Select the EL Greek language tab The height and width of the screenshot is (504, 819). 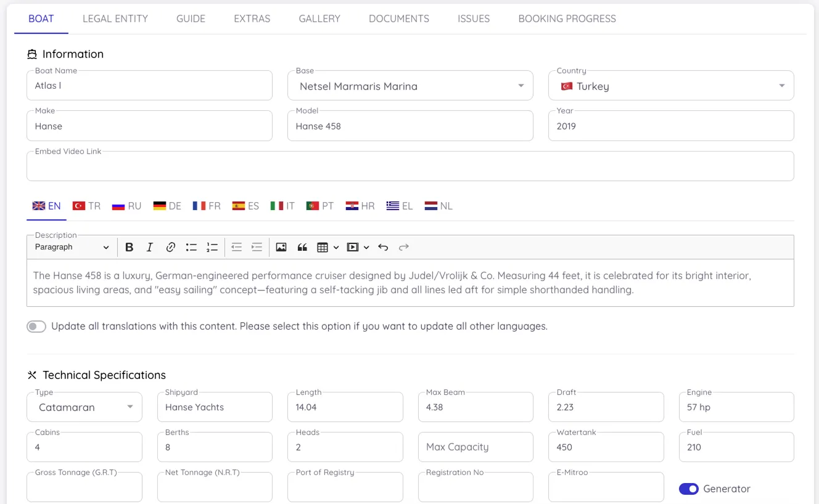pos(400,206)
